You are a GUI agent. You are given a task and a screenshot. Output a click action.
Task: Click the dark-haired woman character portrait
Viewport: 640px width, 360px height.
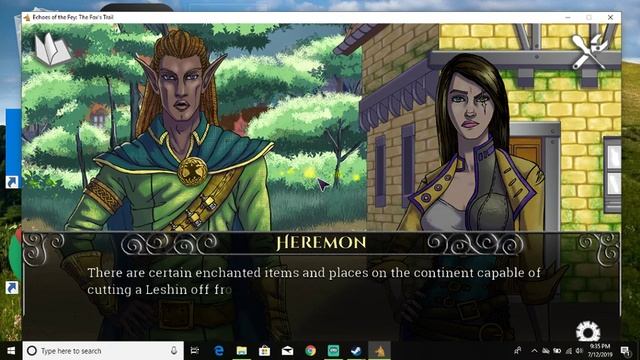(473, 143)
